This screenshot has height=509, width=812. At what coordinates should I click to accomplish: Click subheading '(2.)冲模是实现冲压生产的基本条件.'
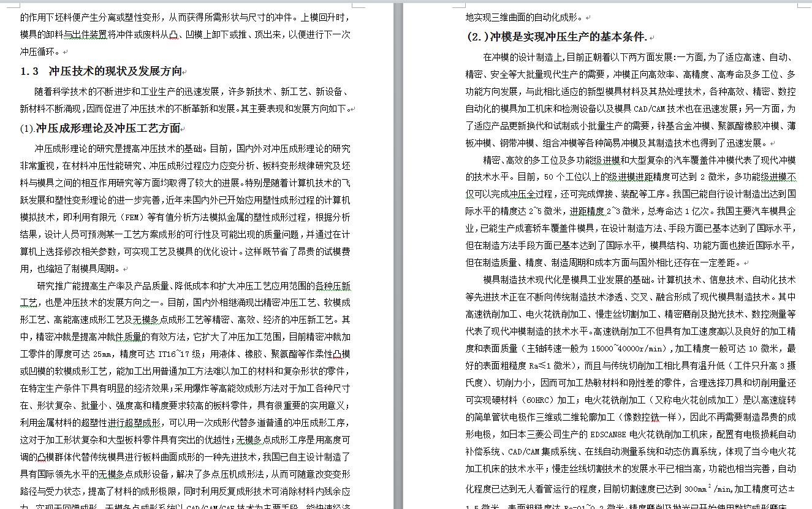pos(557,37)
